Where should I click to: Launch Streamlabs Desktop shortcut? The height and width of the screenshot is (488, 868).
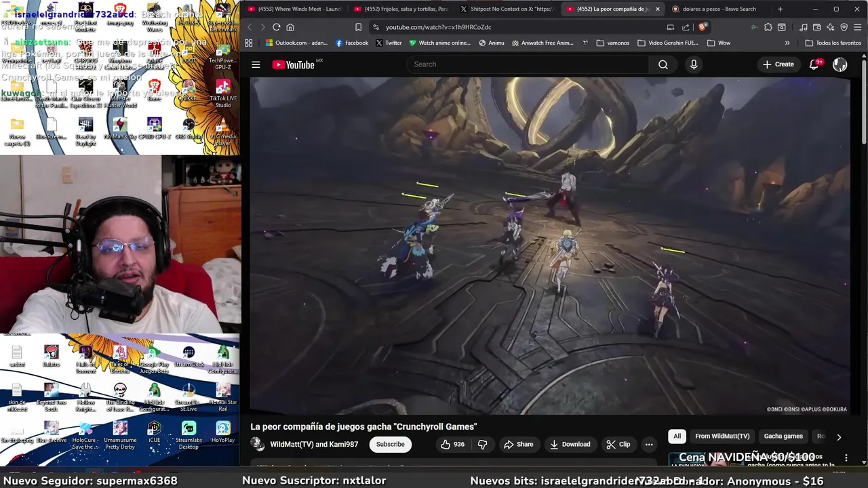189,435
